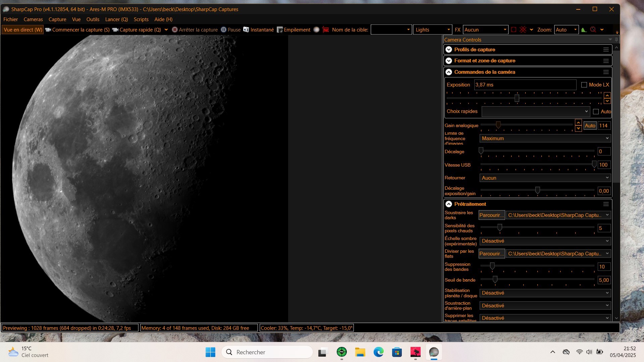
Task: Click the red NC icon before Nom de la cible
Action: 326,30
